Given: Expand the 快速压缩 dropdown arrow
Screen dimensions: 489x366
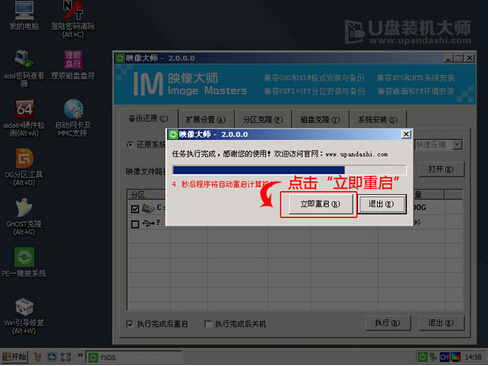Looking at the screenshot, I should coord(457,145).
